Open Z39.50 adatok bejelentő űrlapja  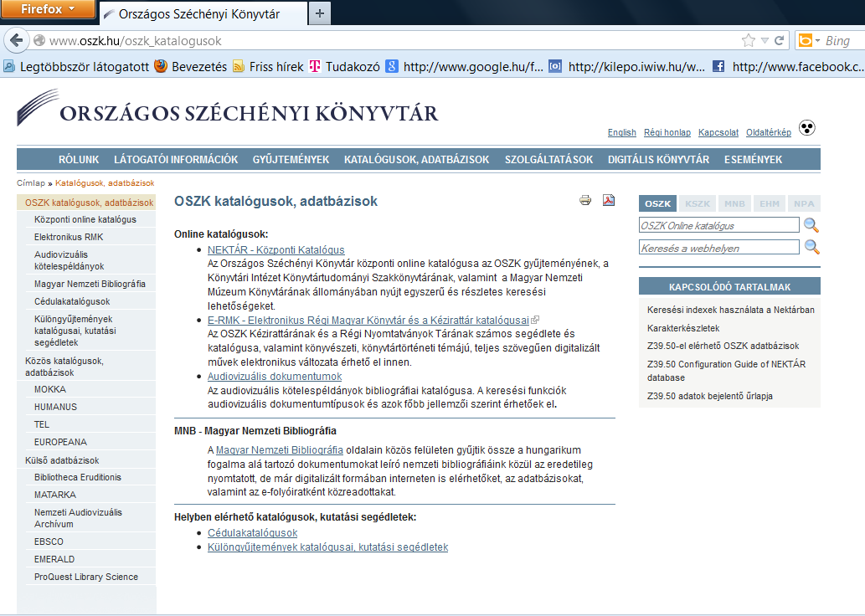[710, 396]
